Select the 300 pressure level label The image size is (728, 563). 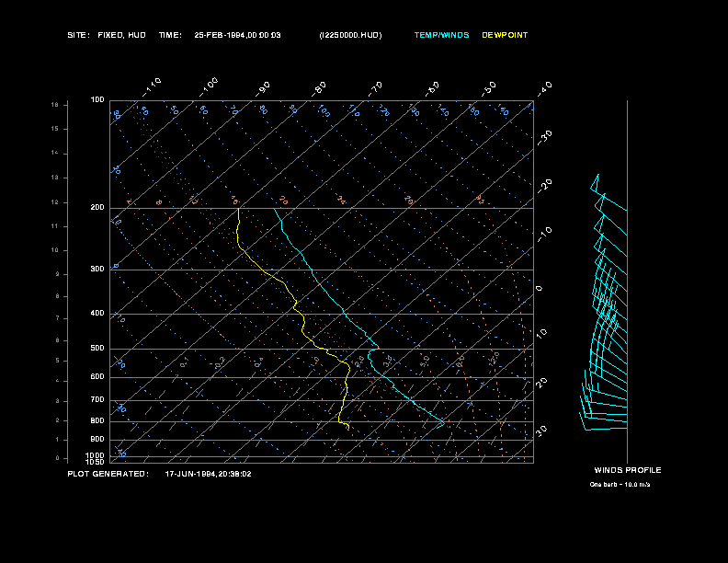click(97, 269)
